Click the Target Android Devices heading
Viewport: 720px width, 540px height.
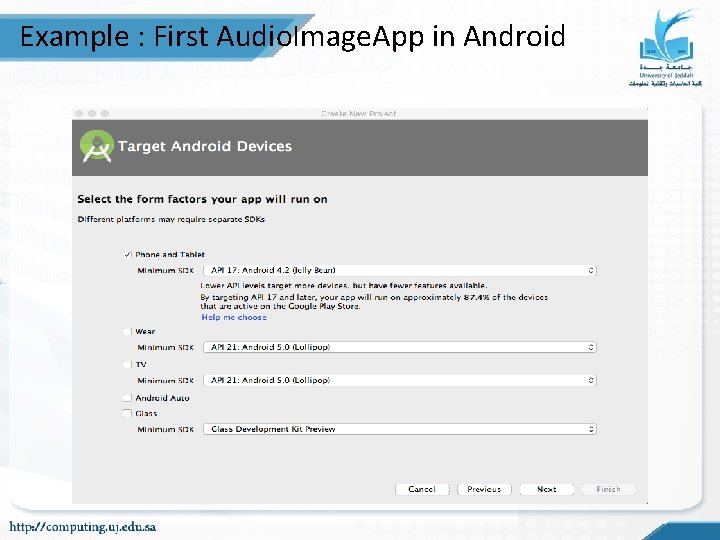pyautogui.click(x=205, y=146)
